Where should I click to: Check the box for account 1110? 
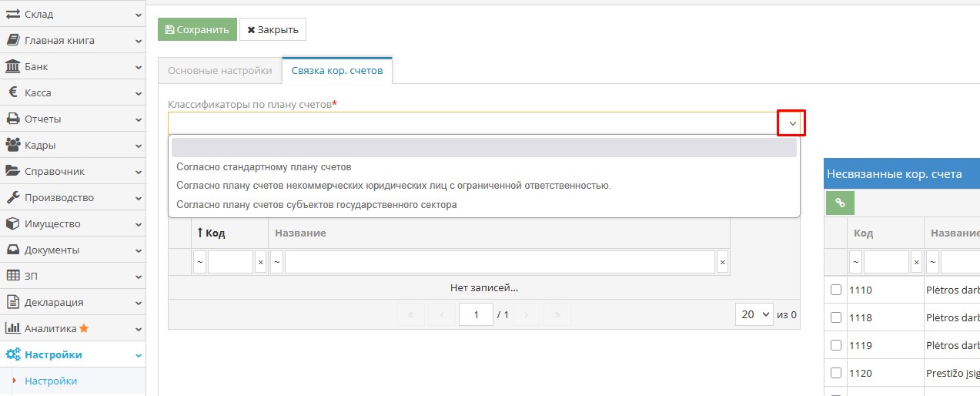point(836,290)
